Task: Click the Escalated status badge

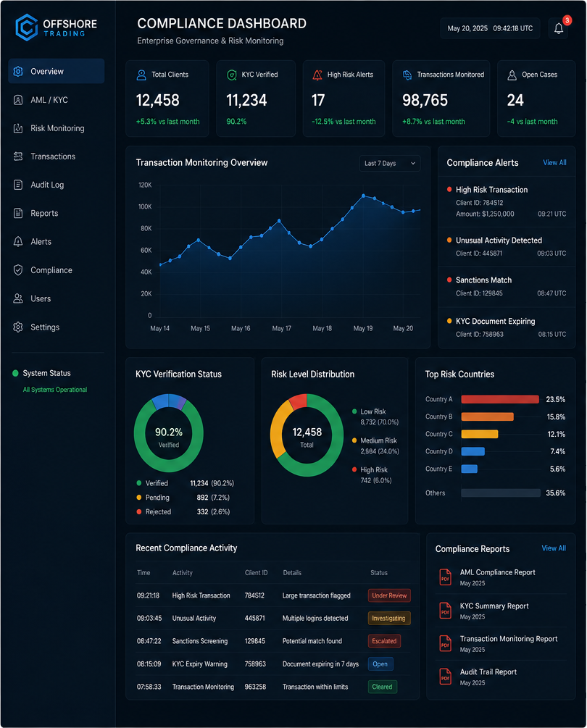Action: click(384, 641)
